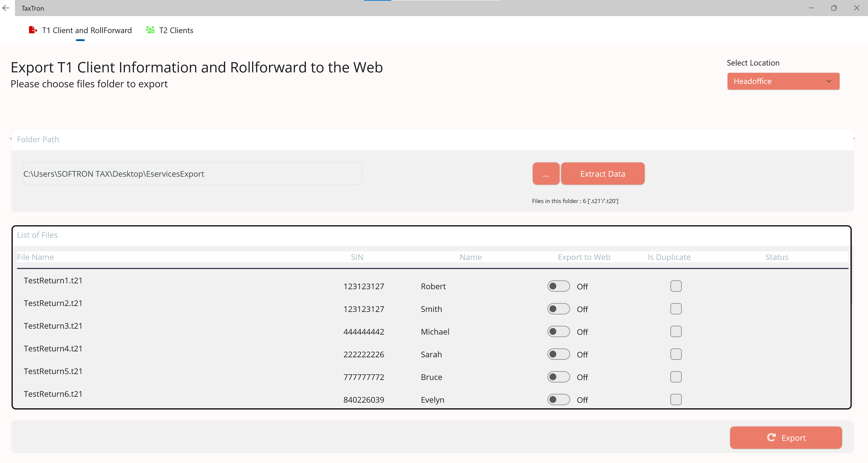Screen dimensions: 868x463
Task: Mark Evelyn row as duplicate
Action: click(x=676, y=399)
